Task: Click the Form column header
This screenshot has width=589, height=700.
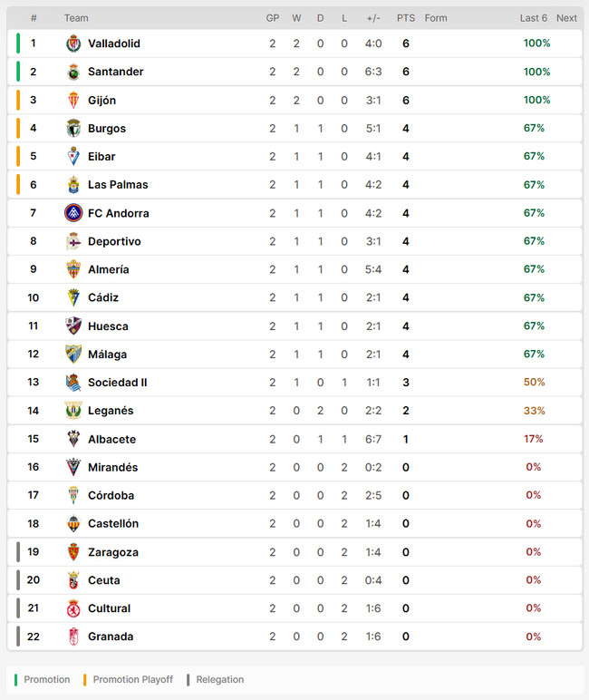Action: [436, 18]
